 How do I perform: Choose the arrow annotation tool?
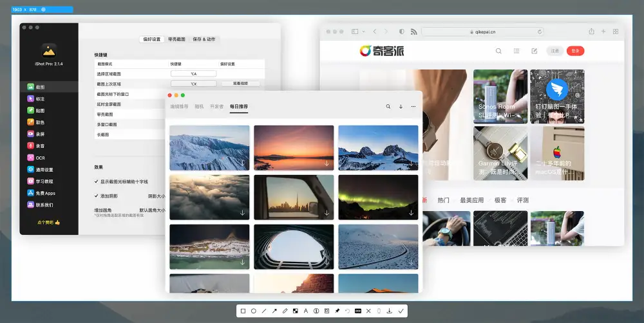point(274,311)
